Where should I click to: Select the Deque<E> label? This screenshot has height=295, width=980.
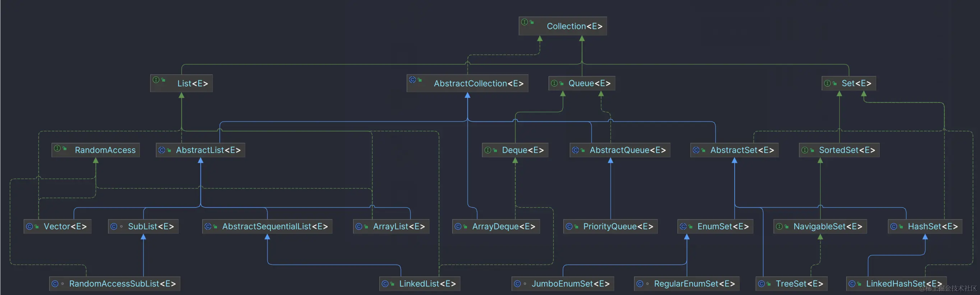pos(523,150)
